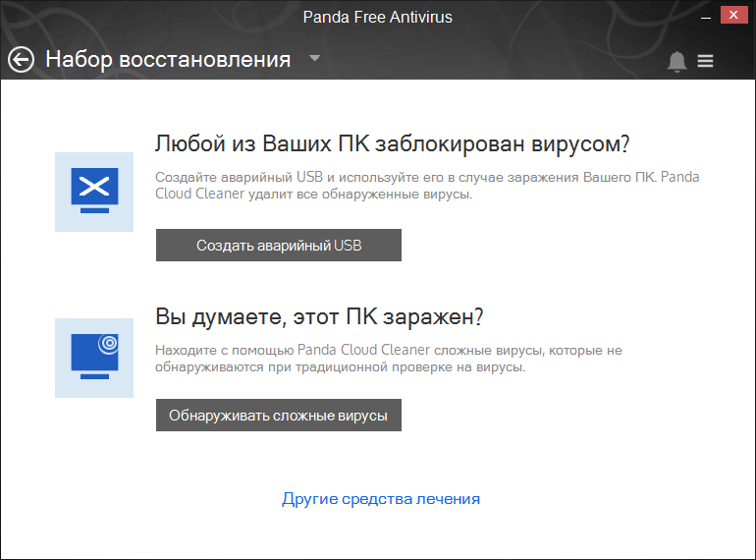Go back using the circled arrow icon
The height and width of the screenshot is (560, 756).
point(21,60)
